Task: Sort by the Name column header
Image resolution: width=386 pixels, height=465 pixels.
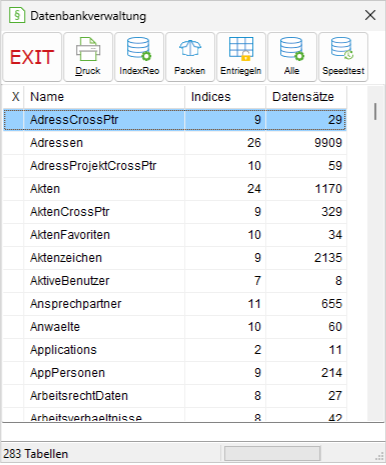Action: point(104,97)
